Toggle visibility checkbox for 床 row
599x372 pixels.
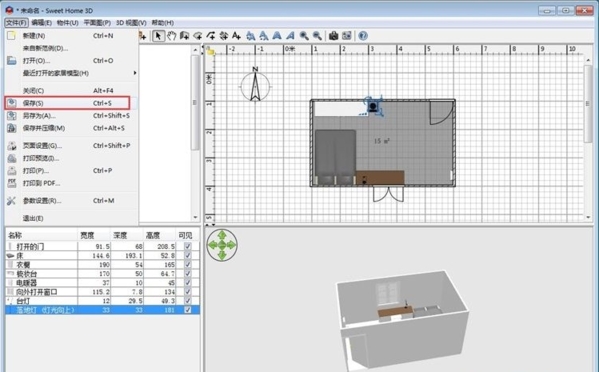point(188,256)
